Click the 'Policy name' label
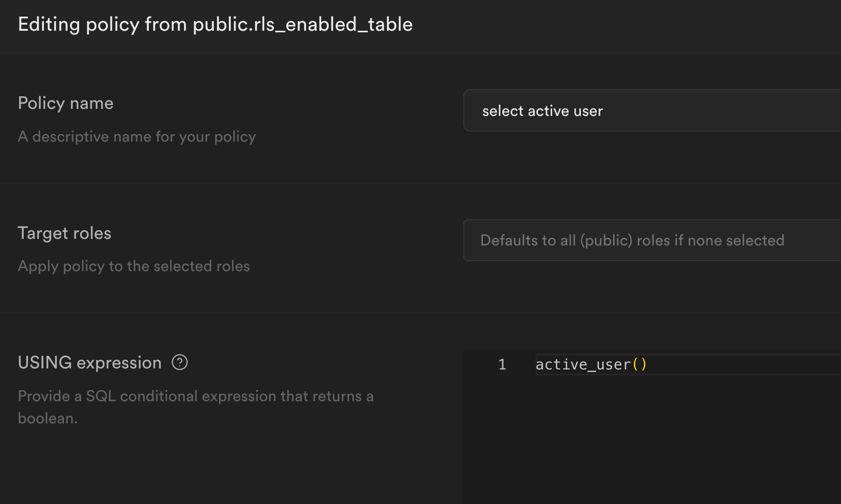This screenshot has height=504, width=841. 65,103
